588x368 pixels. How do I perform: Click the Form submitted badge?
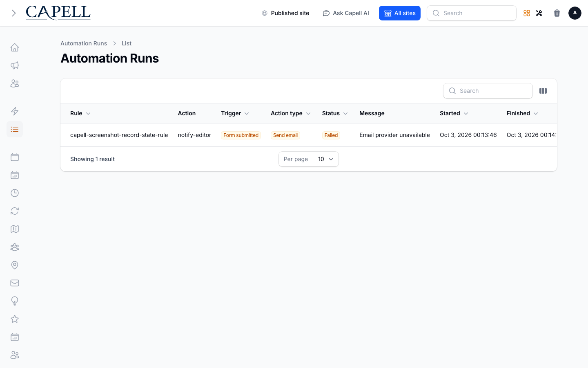pos(241,135)
